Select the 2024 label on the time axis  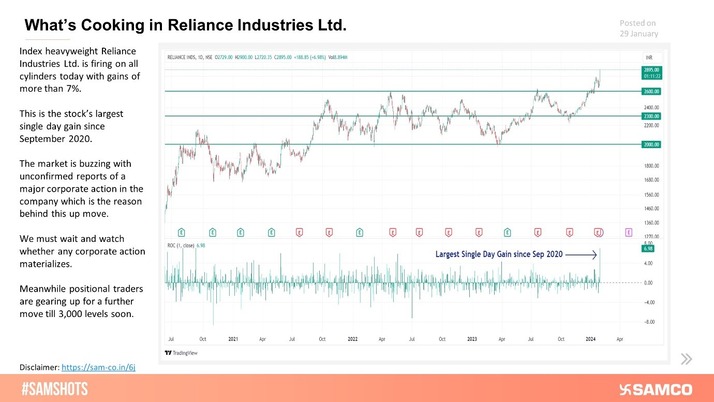(591, 339)
